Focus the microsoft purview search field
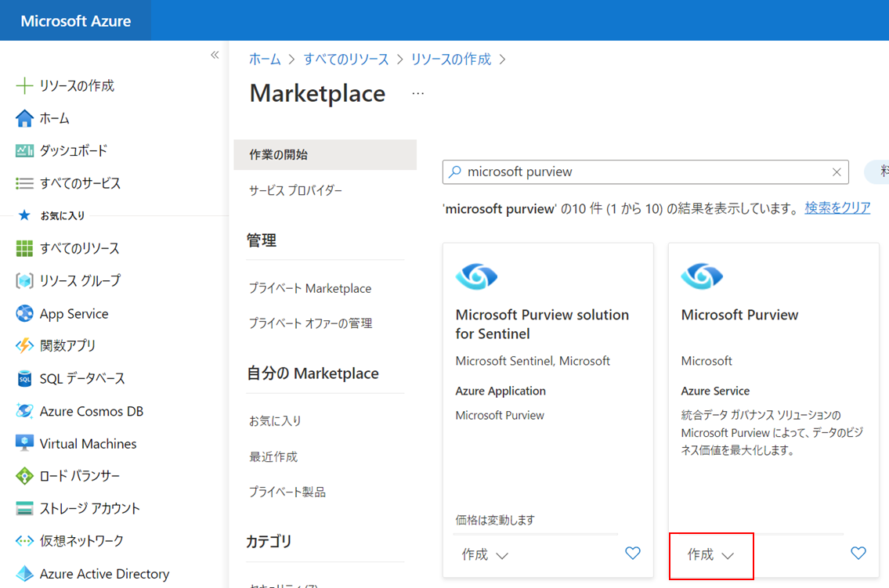 click(x=645, y=171)
